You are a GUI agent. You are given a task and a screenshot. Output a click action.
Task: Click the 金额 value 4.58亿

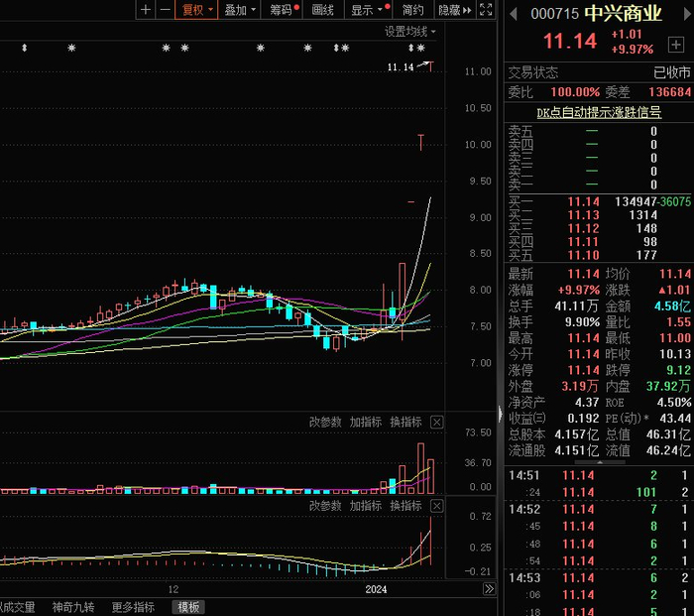point(672,306)
